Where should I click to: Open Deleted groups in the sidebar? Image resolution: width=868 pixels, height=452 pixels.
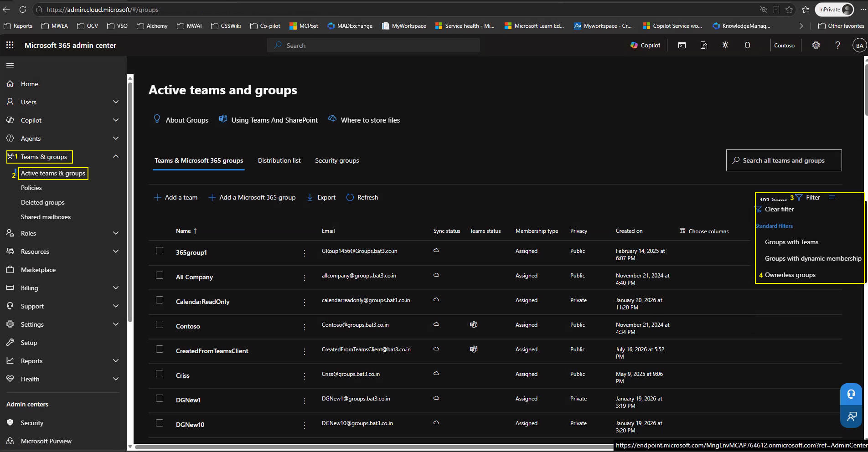43,202
